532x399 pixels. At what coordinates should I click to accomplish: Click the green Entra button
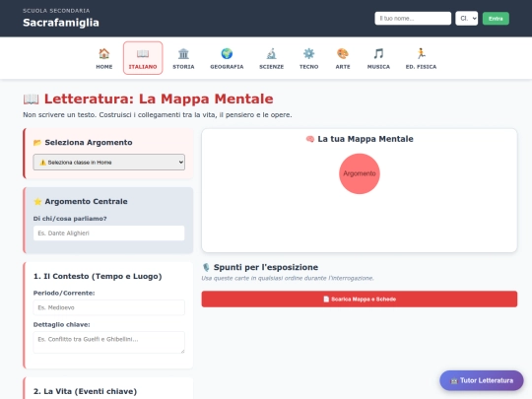coord(496,19)
